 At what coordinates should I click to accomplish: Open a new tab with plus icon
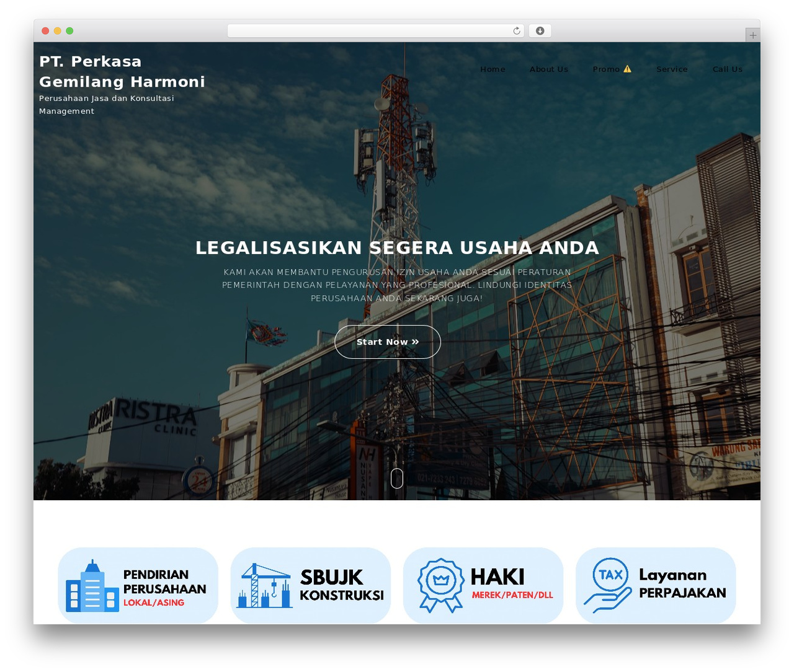(752, 35)
